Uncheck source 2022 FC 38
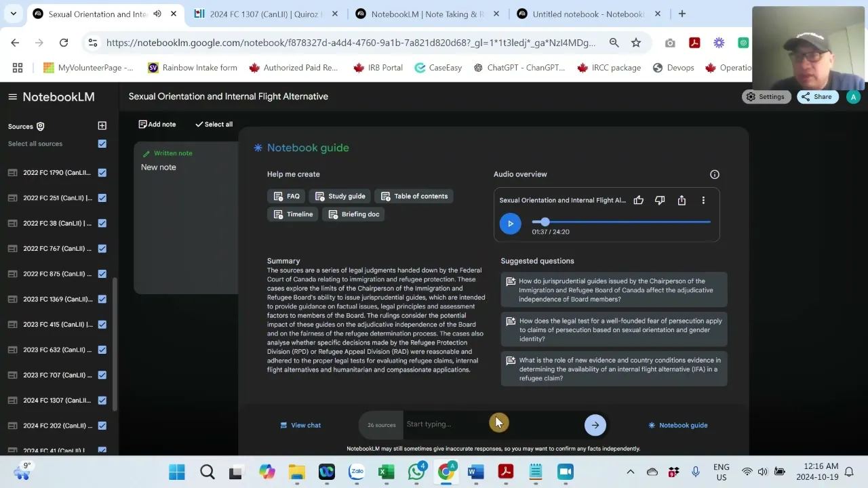 (x=102, y=223)
